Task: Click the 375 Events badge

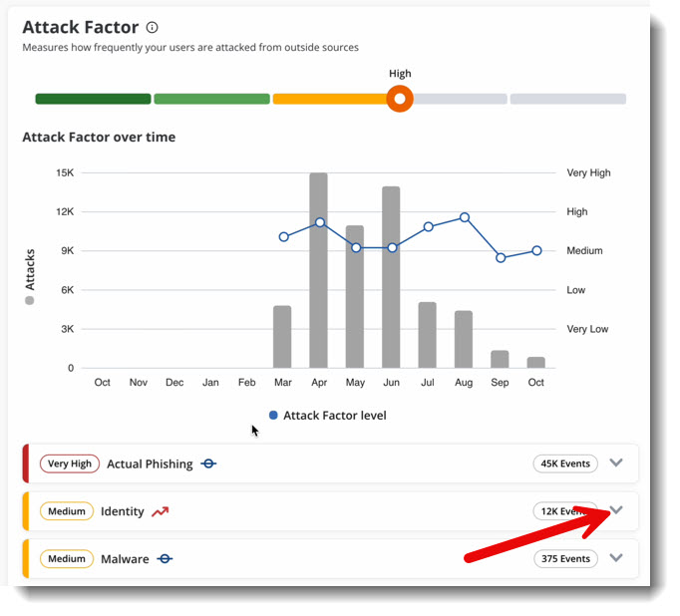Action: point(565,559)
